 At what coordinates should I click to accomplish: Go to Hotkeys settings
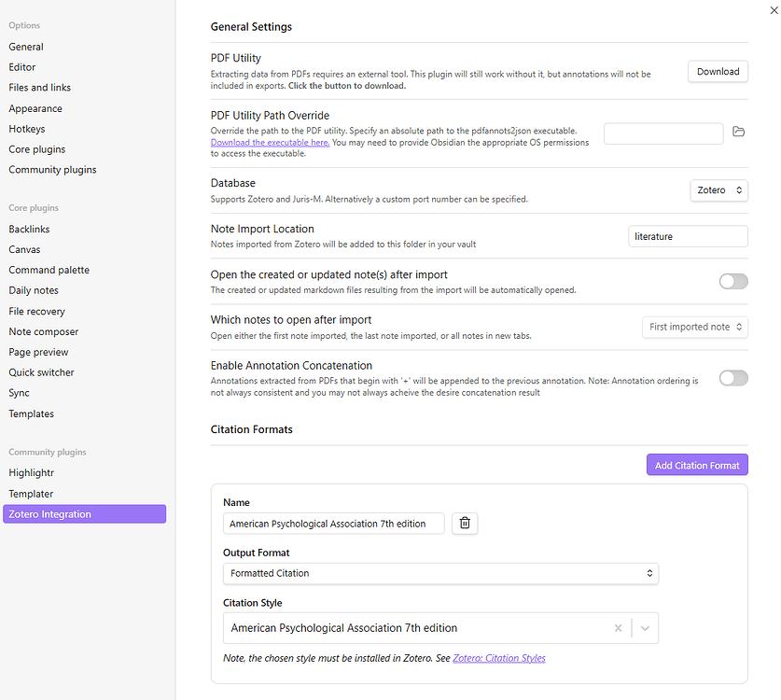click(x=27, y=129)
